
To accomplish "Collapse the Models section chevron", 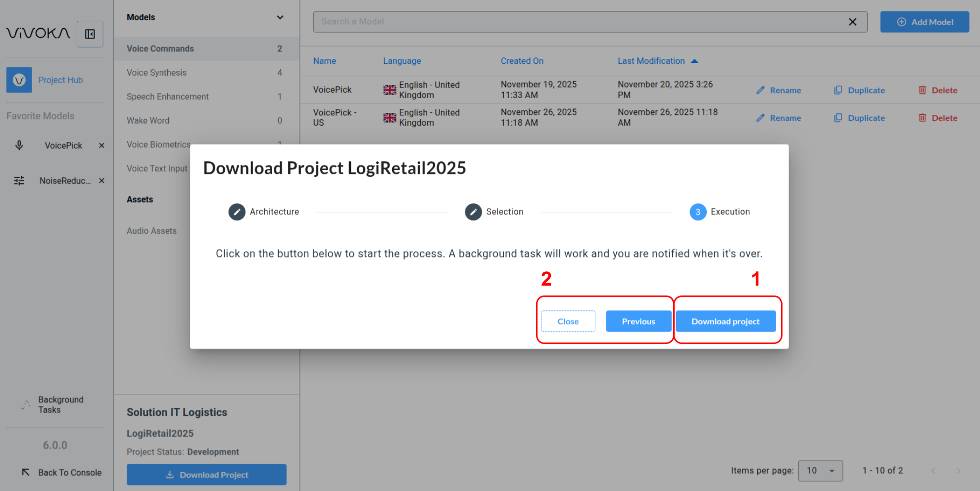I will [x=280, y=17].
